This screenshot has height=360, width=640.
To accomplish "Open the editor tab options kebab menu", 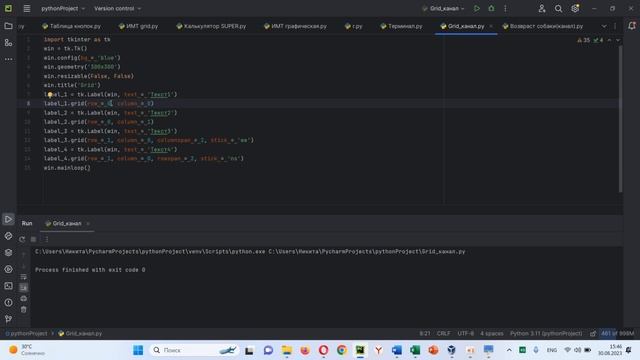I will pyautogui.click(x=615, y=26).
